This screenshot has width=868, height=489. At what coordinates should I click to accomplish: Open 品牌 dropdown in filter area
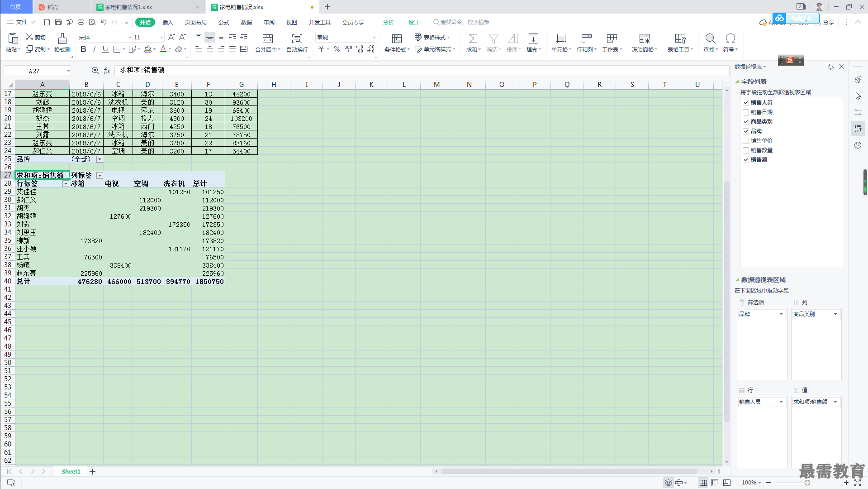pos(781,314)
